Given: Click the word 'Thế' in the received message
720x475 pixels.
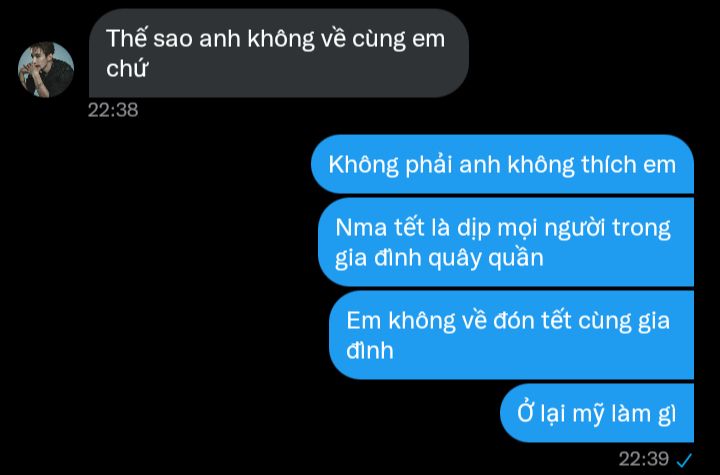Looking at the screenshot, I should 126,38.
